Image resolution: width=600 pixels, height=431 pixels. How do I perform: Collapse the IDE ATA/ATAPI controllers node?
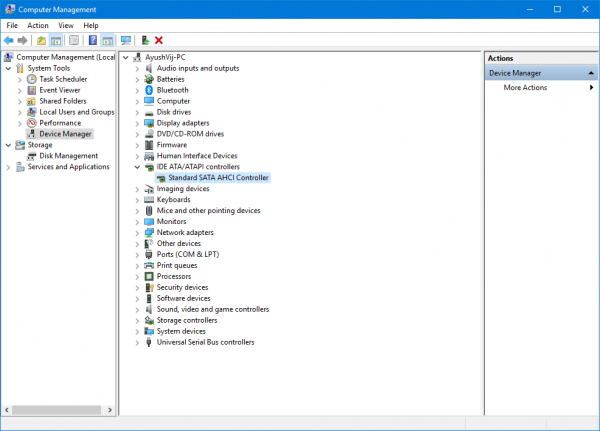pos(137,167)
